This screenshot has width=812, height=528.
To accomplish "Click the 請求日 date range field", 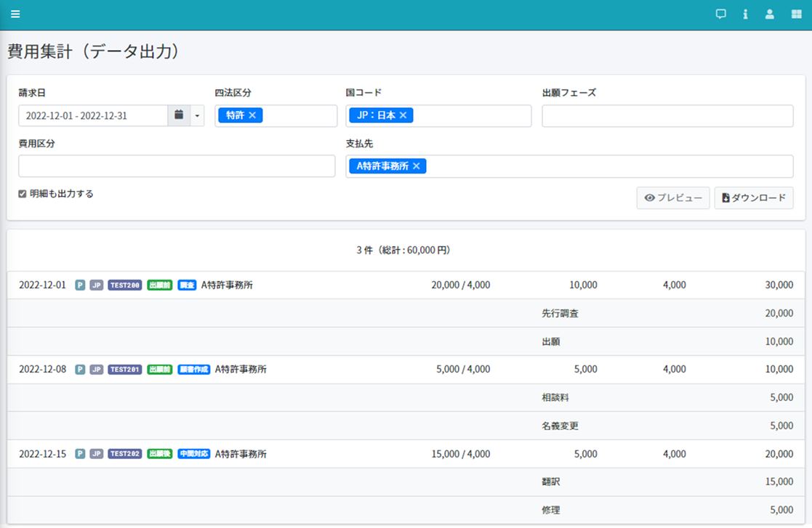I will (x=93, y=115).
